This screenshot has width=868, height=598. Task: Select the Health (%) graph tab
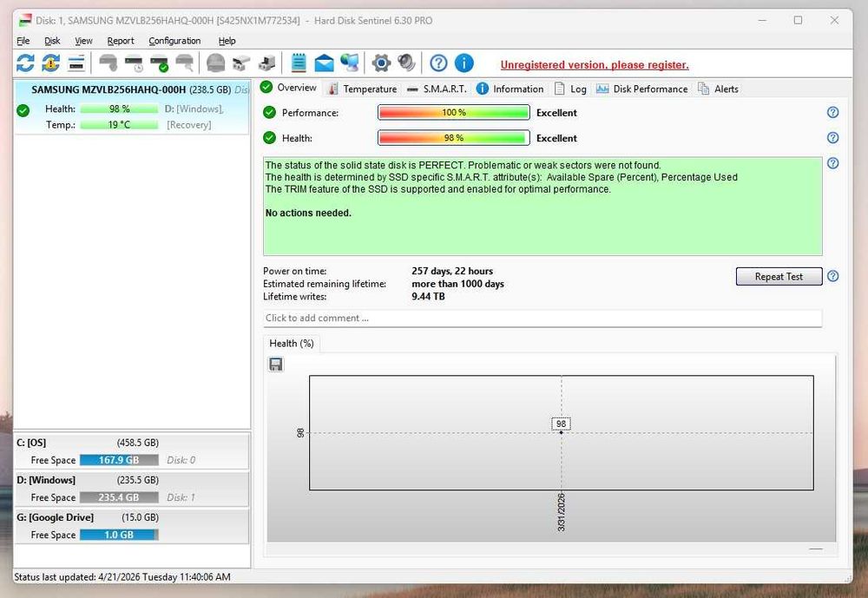pos(292,344)
